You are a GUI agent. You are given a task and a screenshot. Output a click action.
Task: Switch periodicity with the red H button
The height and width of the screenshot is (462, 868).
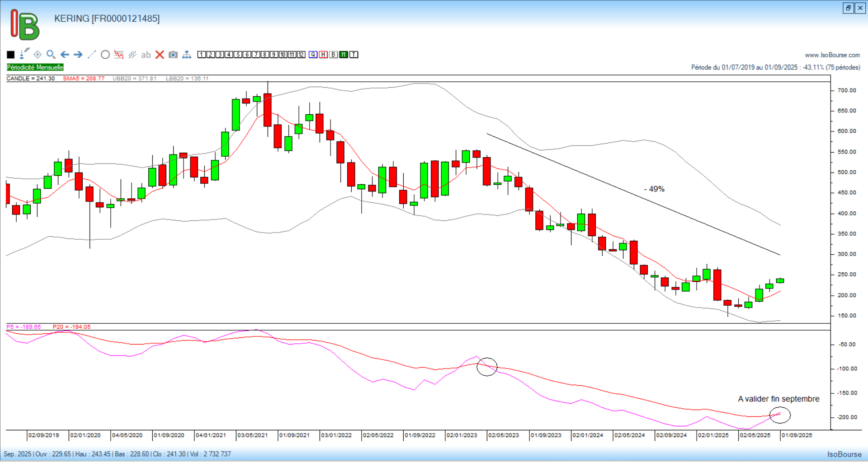323,55
